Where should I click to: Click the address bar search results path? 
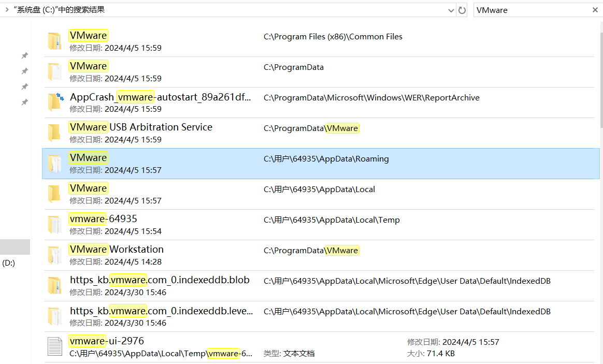tap(59, 10)
